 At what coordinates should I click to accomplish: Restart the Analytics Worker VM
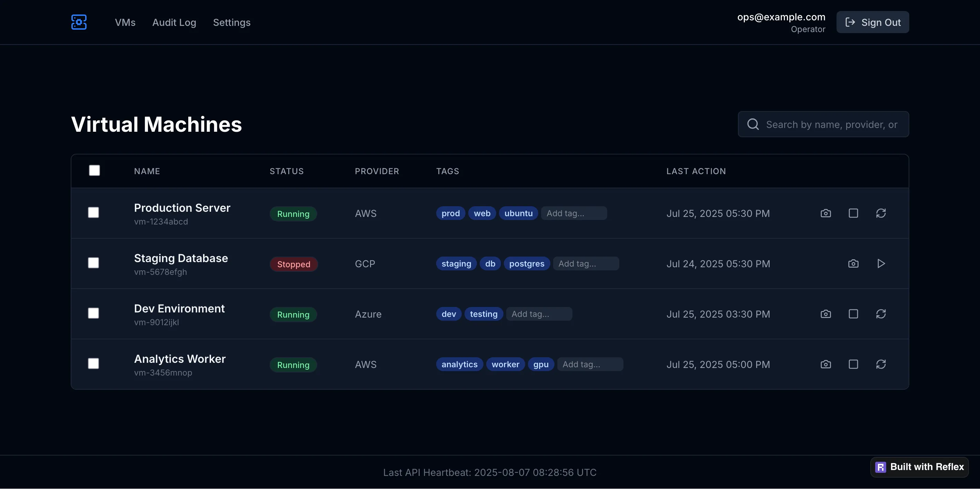click(881, 364)
